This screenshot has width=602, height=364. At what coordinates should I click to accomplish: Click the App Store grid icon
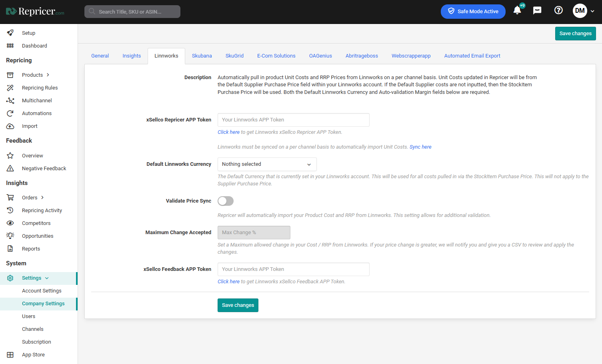point(10,354)
